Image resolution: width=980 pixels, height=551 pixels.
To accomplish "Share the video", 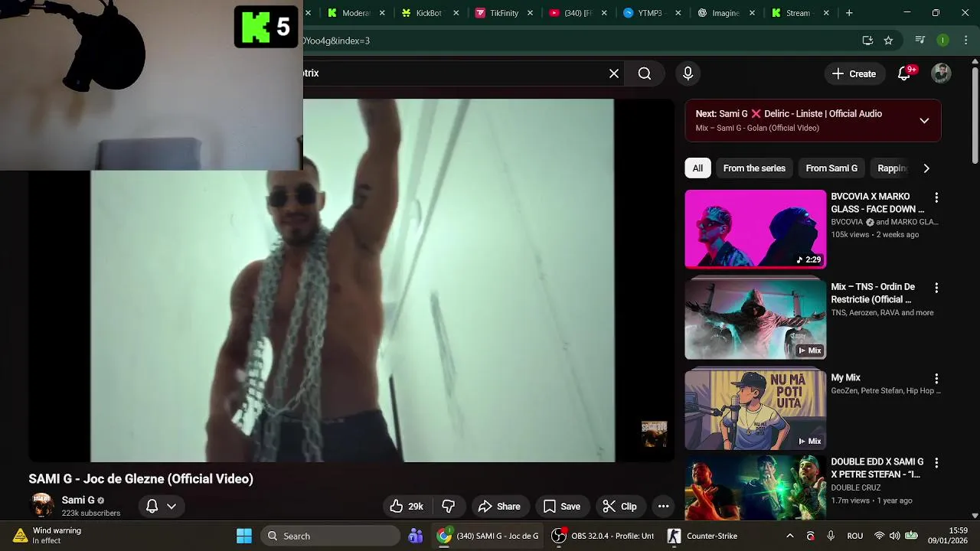I will point(499,506).
